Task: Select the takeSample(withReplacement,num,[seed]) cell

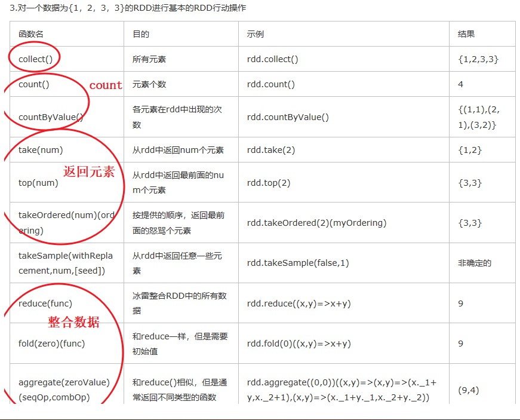Action: tap(66, 263)
